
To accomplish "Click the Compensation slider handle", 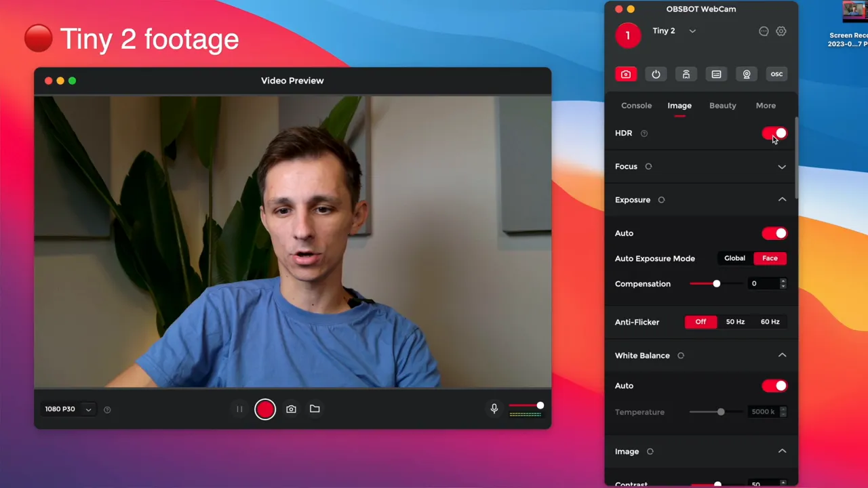I will [717, 284].
